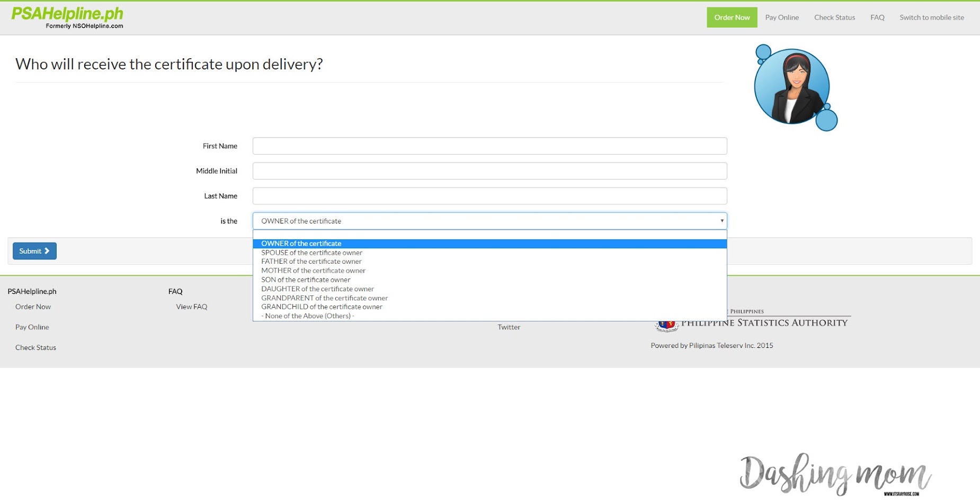Click the FAQ footer heading
Image resolution: width=980 pixels, height=502 pixels.
tap(175, 291)
